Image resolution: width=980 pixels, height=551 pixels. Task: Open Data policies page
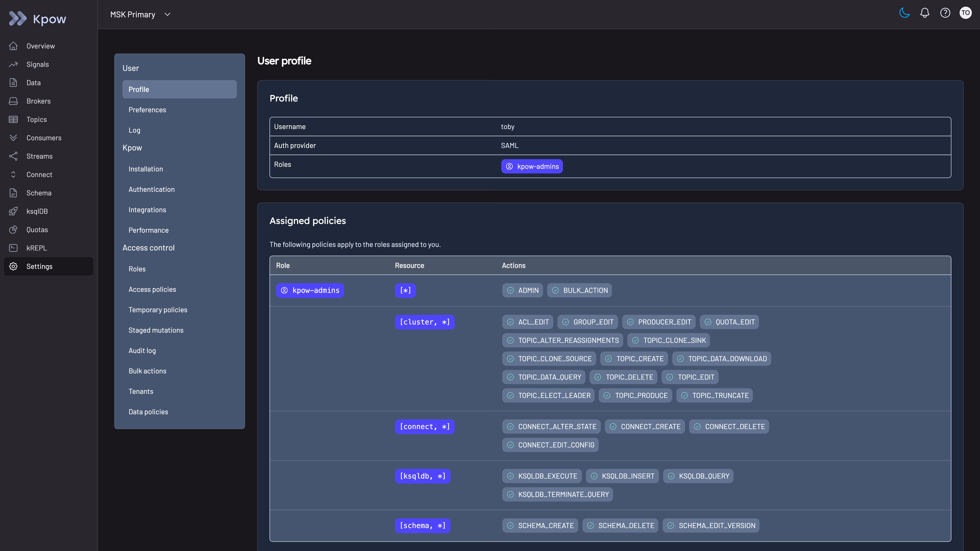[x=148, y=412]
